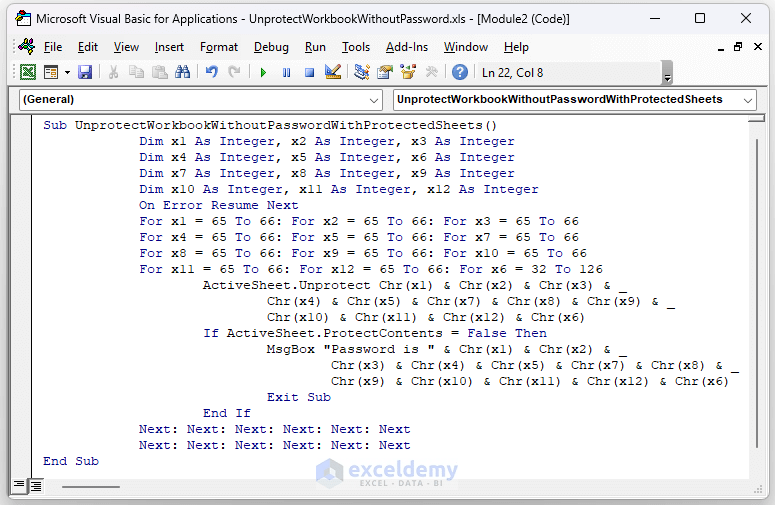Open the File menu
Image resolution: width=775 pixels, height=505 pixels.
tap(53, 47)
